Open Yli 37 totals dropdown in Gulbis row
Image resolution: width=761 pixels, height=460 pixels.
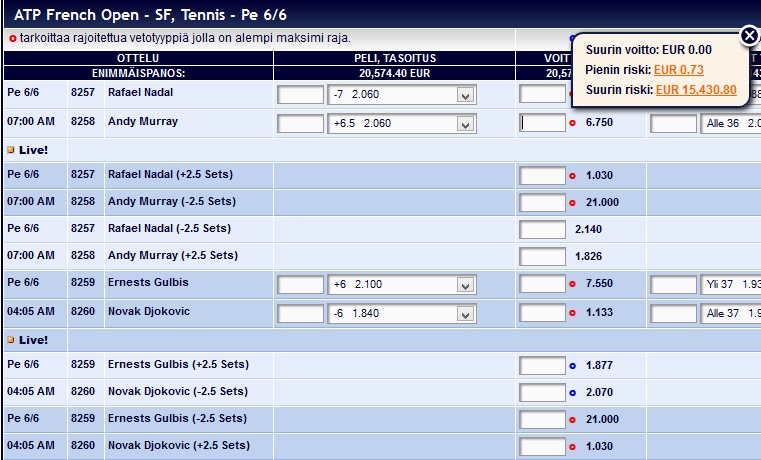(x=730, y=285)
